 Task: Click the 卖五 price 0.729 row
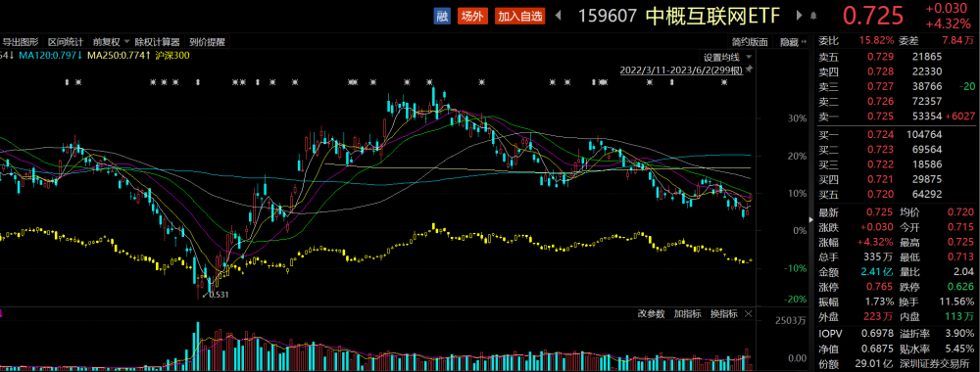click(x=897, y=57)
